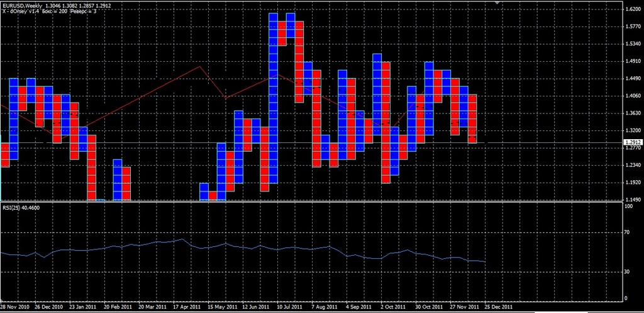Click the 1.4060 price axis value
The image size is (644, 313).
pos(633,96)
